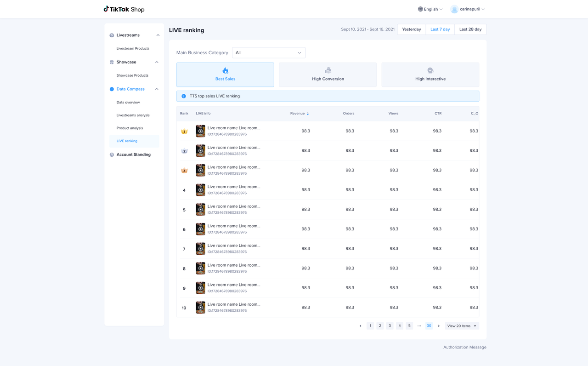
Task: Switch to the High Conversion tab
Action: click(328, 74)
